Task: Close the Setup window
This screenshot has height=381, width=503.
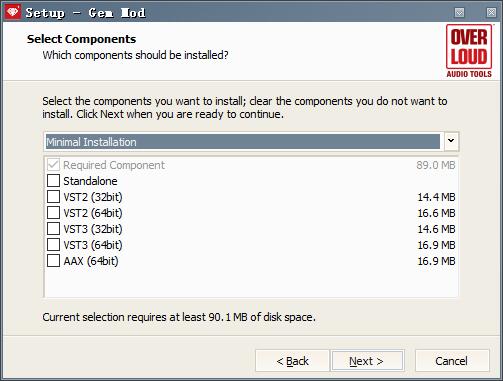Action: 491,12
